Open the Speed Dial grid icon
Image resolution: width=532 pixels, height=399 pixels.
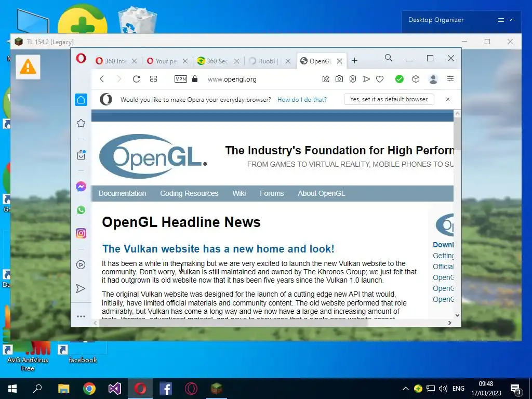(x=153, y=79)
